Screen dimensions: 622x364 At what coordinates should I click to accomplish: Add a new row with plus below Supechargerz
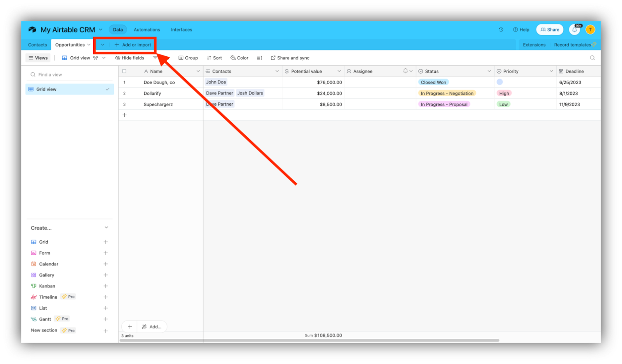pyautogui.click(x=124, y=115)
